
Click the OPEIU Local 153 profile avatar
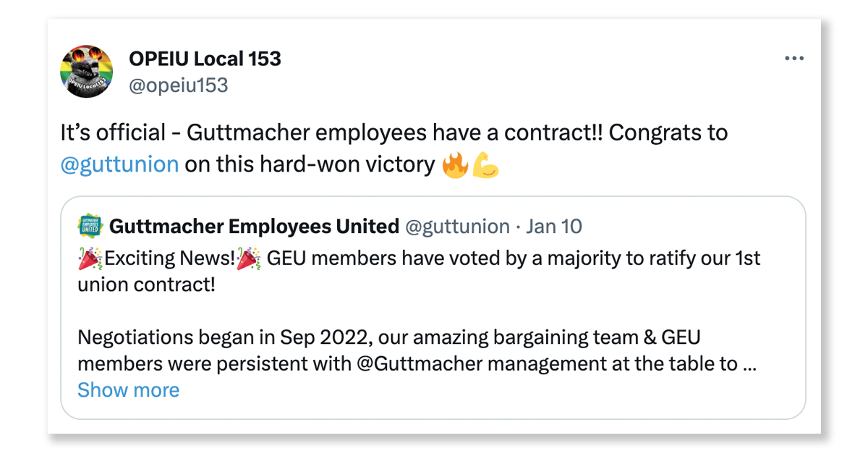[85, 71]
